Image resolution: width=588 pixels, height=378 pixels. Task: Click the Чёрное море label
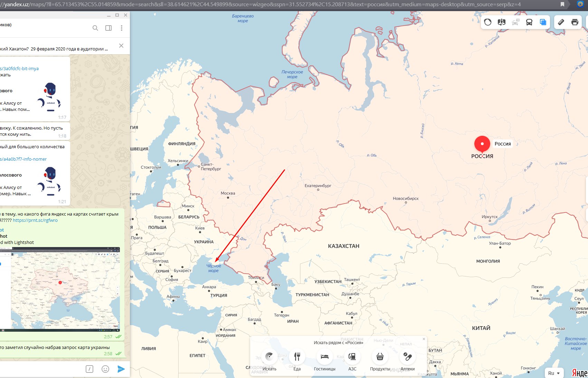214,268
